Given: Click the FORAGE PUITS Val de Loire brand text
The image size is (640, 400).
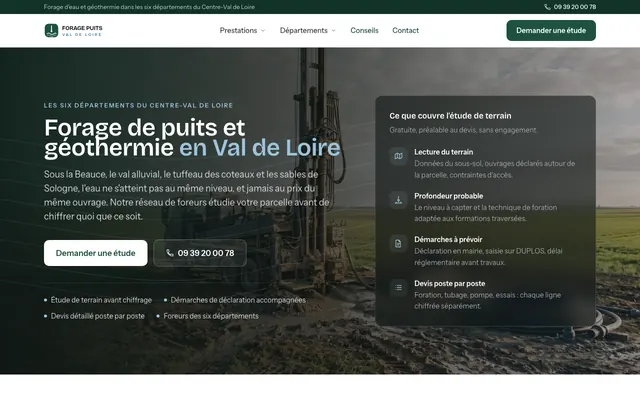Looking at the screenshot, I should click(82, 31).
